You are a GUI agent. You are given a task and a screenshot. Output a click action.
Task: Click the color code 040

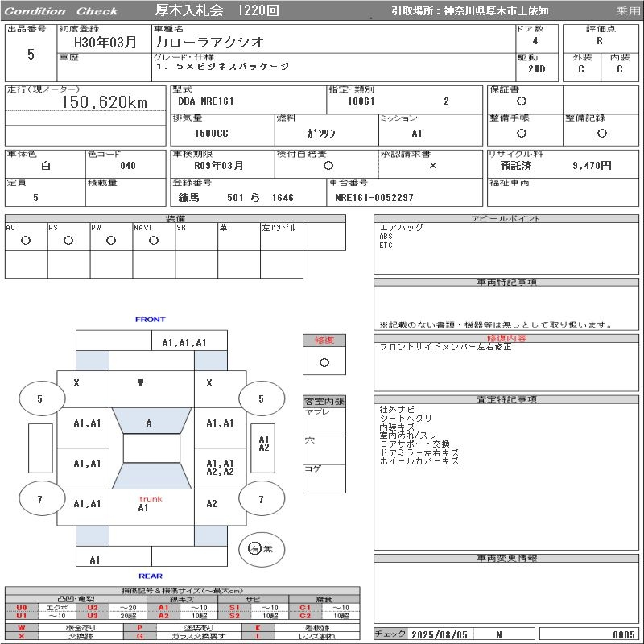pyautogui.click(x=128, y=166)
